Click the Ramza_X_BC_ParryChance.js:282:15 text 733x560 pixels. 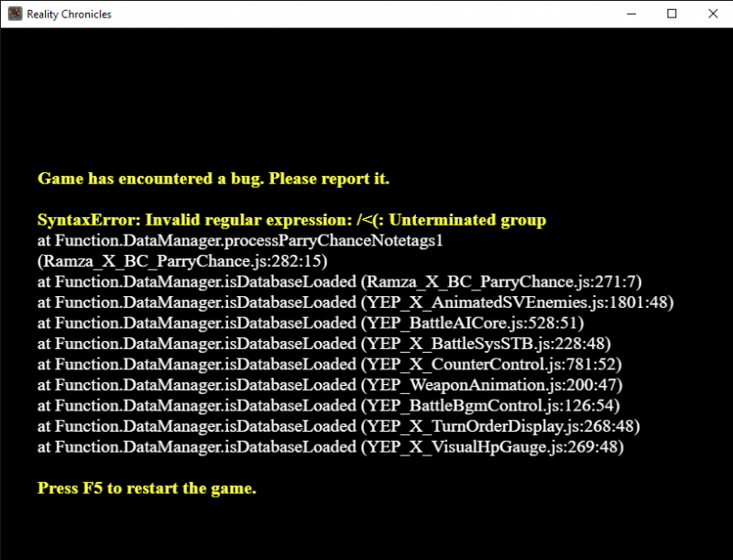(182, 261)
